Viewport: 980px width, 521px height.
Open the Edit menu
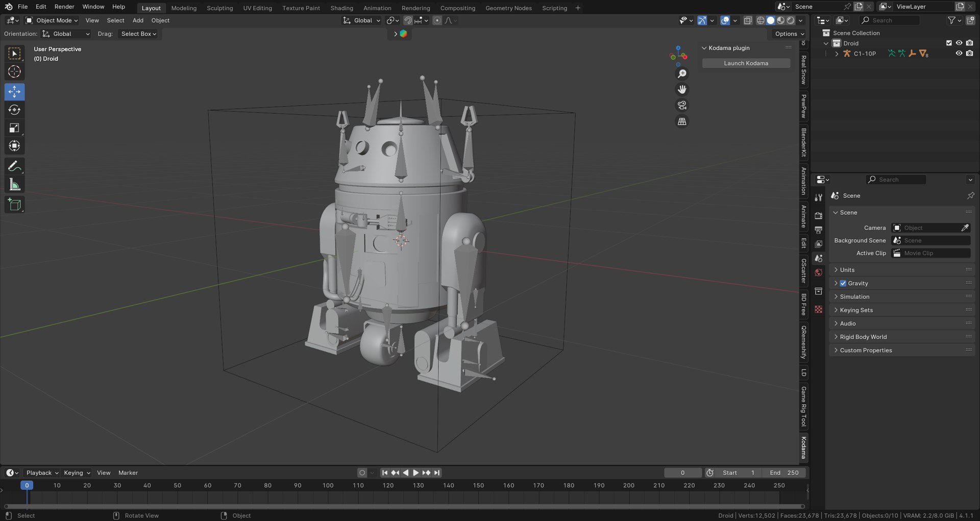41,7
